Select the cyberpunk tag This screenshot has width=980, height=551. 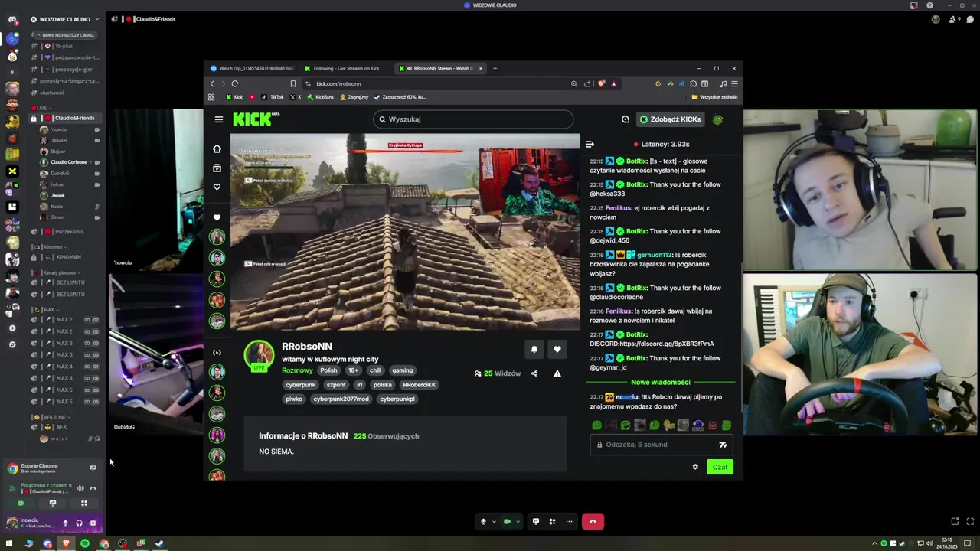coord(300,385)
